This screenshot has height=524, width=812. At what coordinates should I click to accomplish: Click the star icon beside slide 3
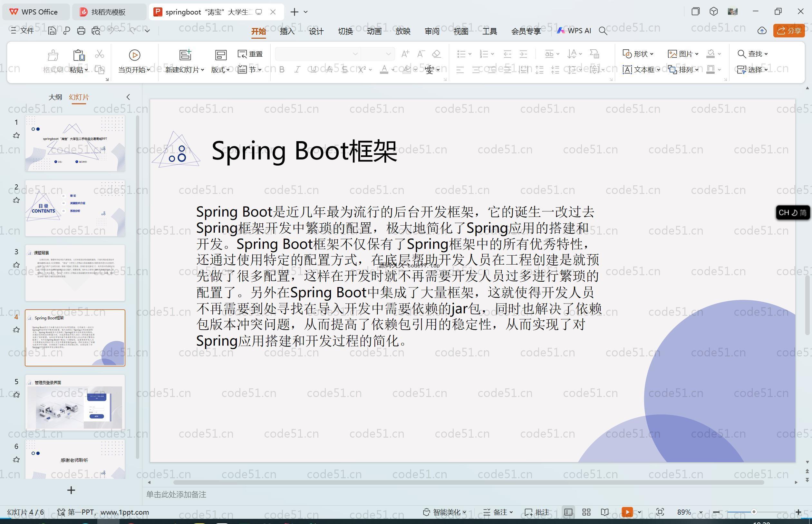tap(16, 265)
